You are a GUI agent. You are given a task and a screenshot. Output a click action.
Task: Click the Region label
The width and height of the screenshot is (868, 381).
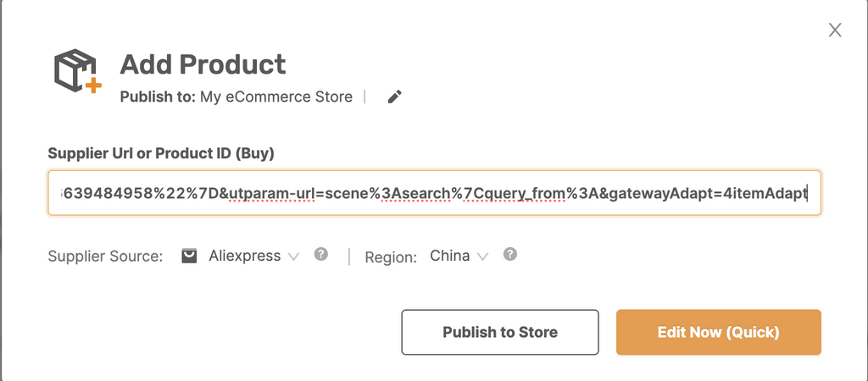tap(391, 257)
